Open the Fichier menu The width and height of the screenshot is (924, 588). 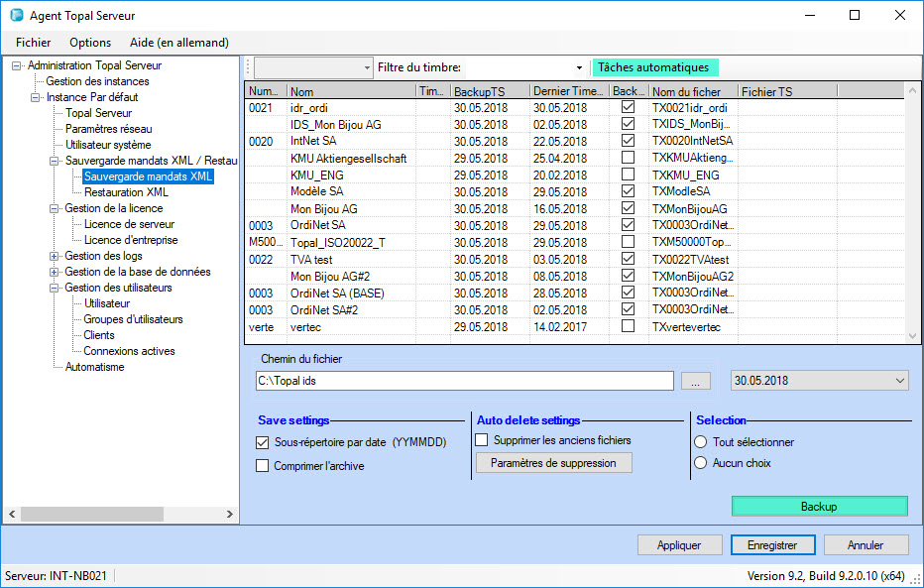(33, 43)
